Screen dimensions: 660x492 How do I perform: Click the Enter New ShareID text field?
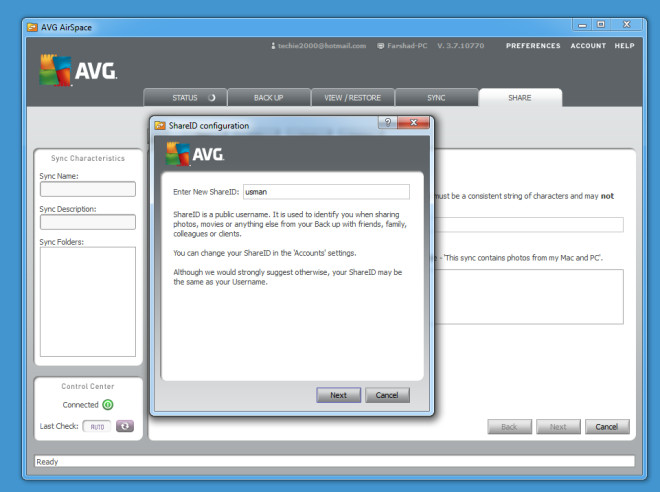pos(326,192)
